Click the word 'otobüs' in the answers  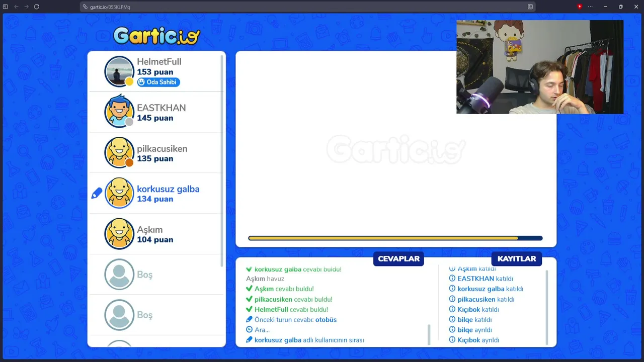[326, 320]
